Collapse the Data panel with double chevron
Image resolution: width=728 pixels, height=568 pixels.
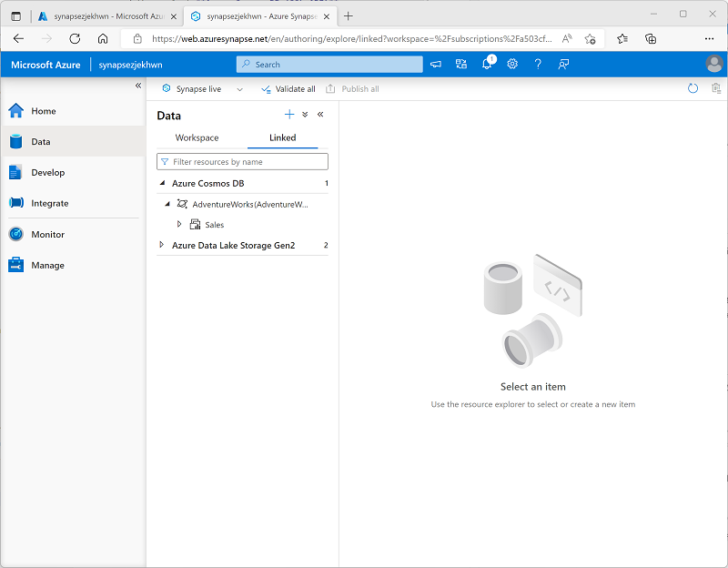[320, 115]
